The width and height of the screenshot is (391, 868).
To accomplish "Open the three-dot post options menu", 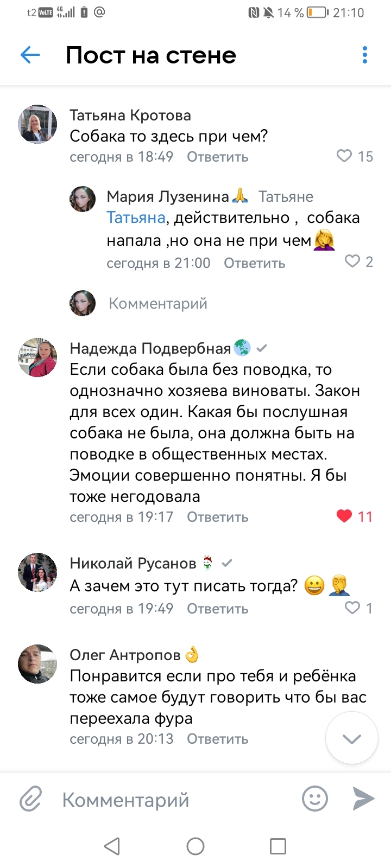I will coord(365,55).
